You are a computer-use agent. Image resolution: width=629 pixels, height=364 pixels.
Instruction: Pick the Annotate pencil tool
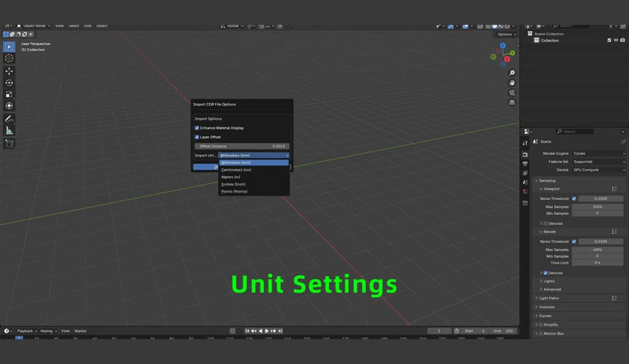(x=9, y=119)
